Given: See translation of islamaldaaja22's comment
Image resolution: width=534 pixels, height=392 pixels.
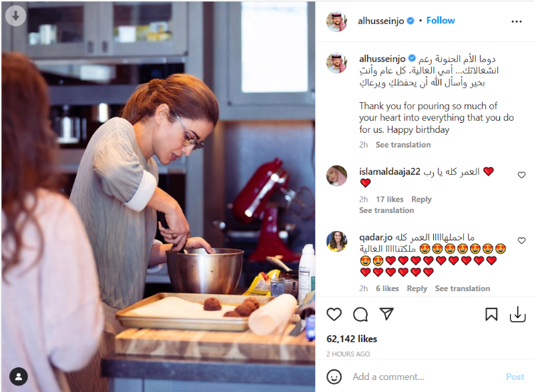Looking at the screenshot, I should coord(386,210).
